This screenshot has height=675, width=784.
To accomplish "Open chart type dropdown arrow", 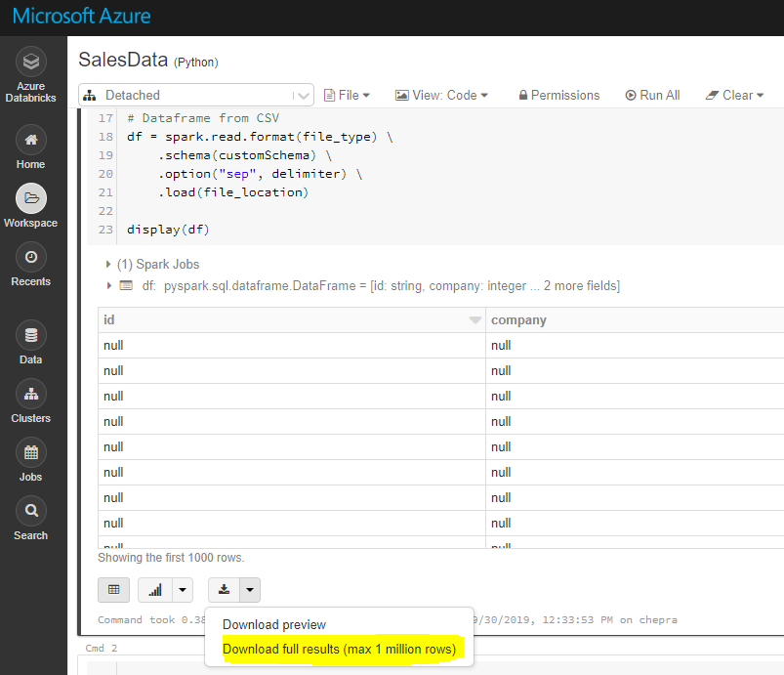I will [183, 590].
